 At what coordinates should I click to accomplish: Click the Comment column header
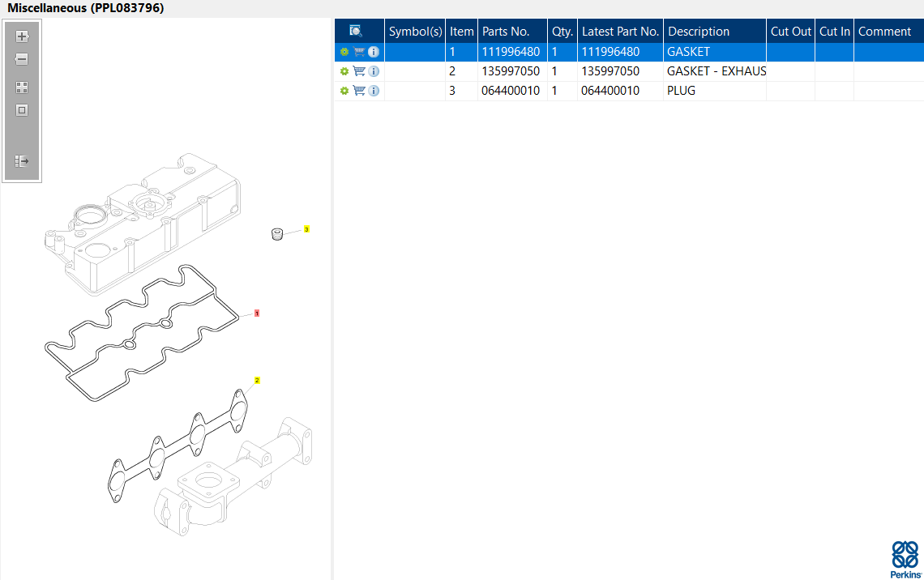pos(888,32)
